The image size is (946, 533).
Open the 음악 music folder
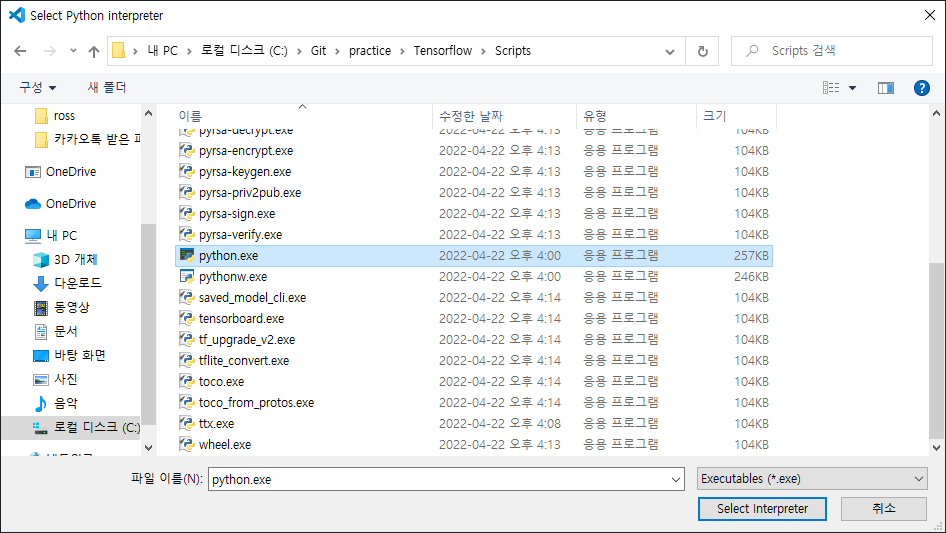click(x=55, y=403)
